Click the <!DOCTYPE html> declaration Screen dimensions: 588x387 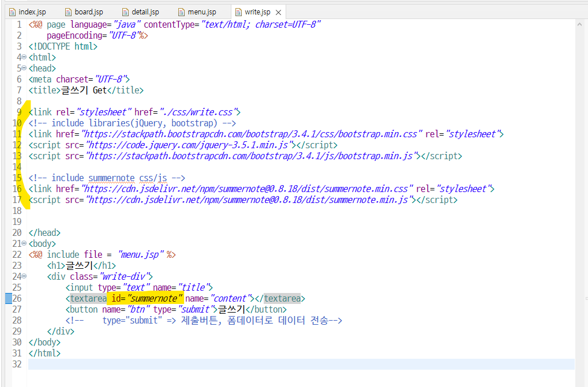(63, 47)
